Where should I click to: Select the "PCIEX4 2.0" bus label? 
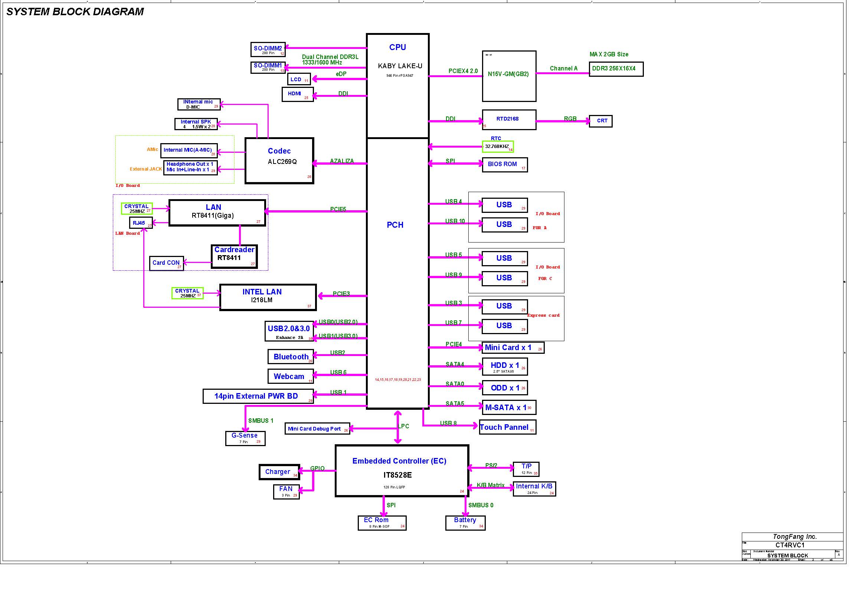click(463, 71)
